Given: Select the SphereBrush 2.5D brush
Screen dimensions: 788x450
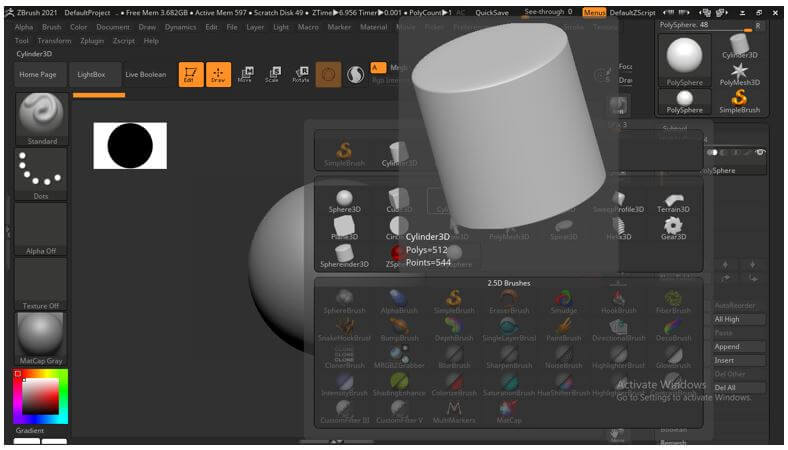Looking at the screenshot, I should (x=344, y=302).
